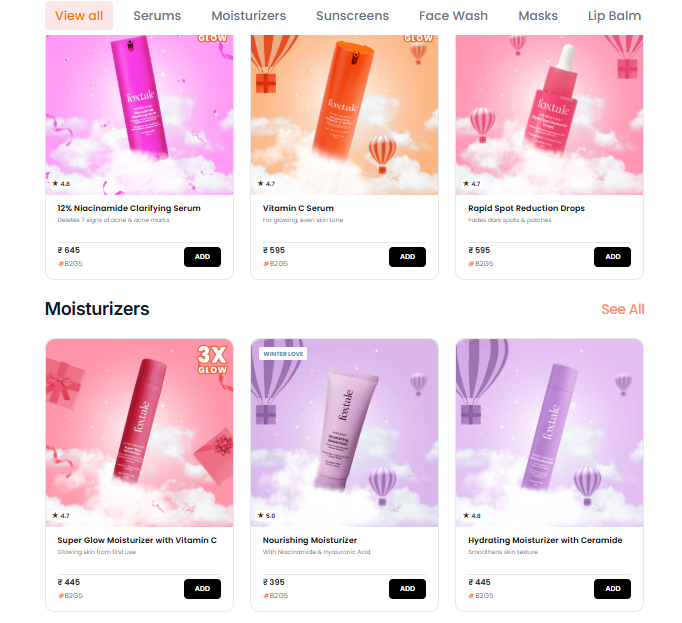The width and height of the screenshot is (682, 623).
Task: Click See All for Moisturizers
Action: (622, 309)
